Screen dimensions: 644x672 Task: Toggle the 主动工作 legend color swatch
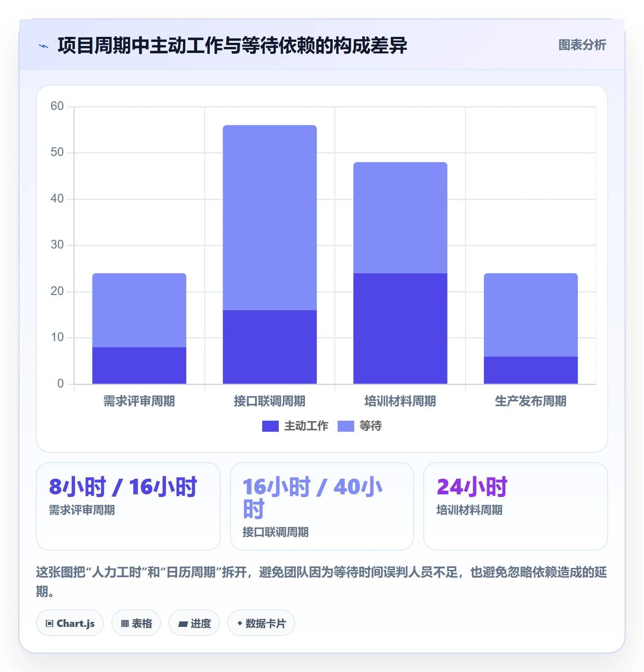click(x=270, y=426)
